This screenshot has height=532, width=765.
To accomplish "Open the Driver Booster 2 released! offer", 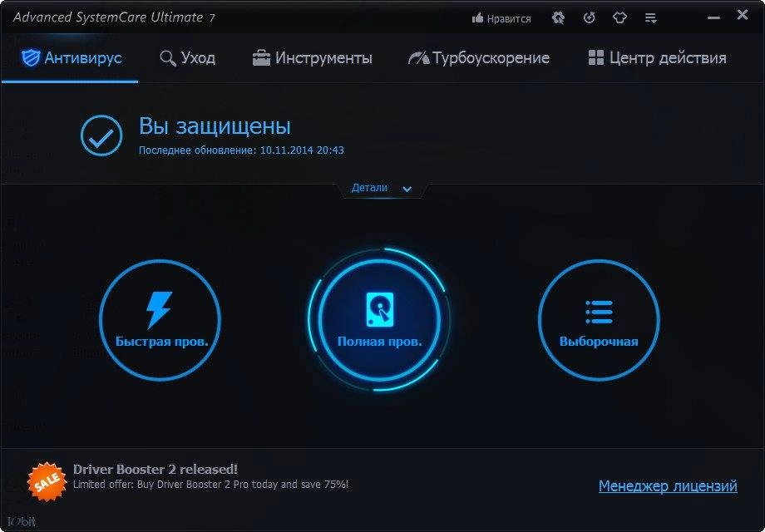I will point(155,469).
